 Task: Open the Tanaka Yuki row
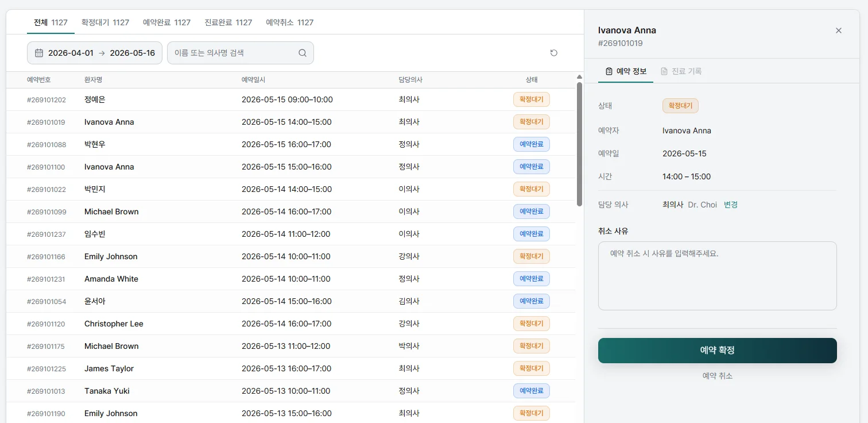tap(290, 391)
